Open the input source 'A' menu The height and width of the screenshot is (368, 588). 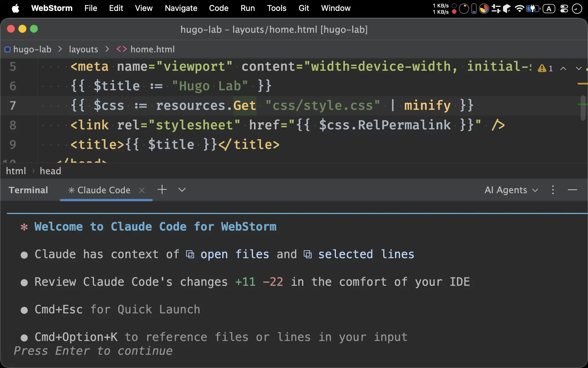(x=549, y=9)
